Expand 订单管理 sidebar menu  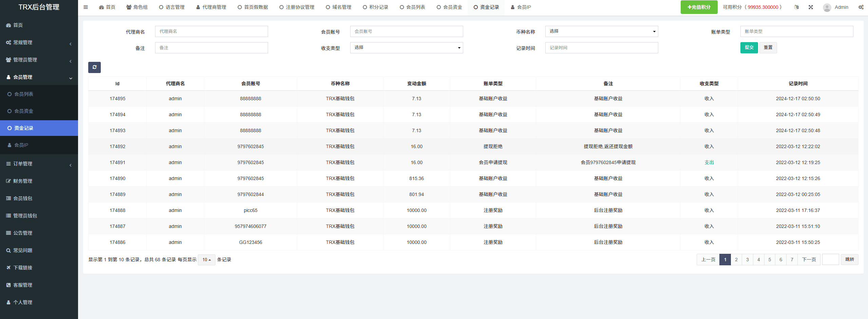coord(39,164)
